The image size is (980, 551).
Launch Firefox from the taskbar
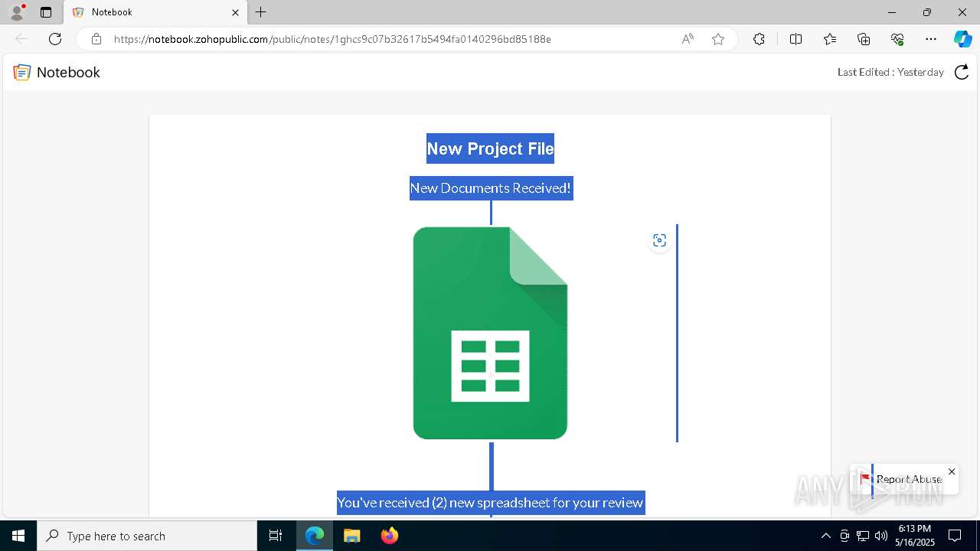click(x=389, y=536)
